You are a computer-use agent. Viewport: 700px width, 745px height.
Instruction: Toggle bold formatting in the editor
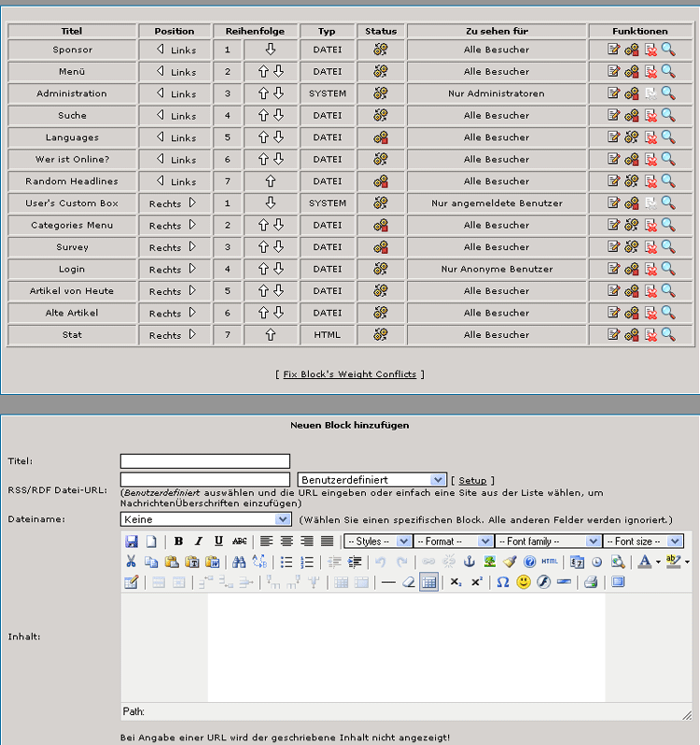(178, 541)
